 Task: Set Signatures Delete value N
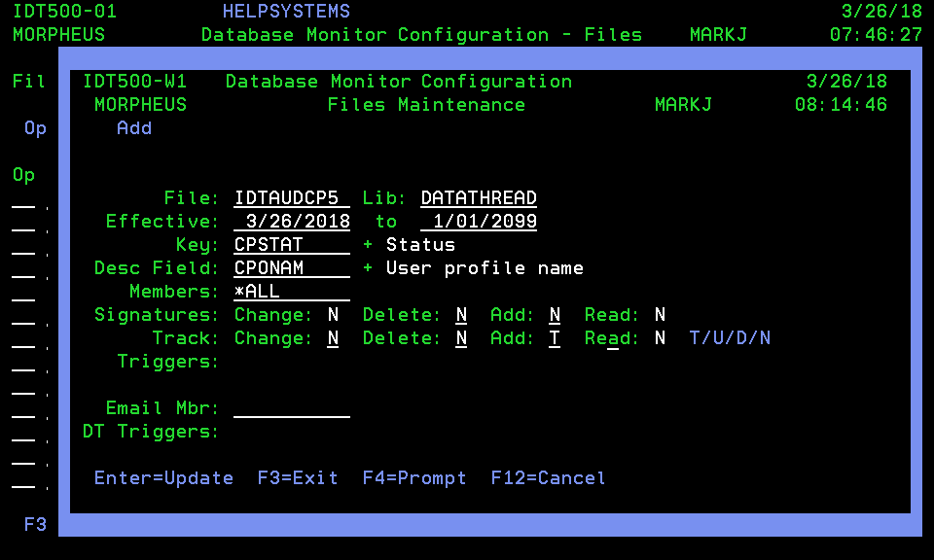click(x=461, y=314)
